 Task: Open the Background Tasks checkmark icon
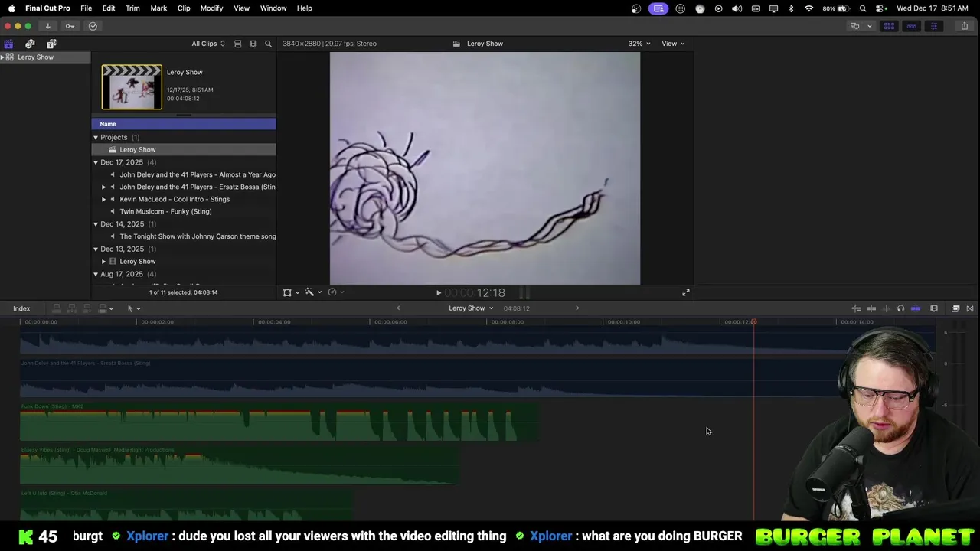tap(93, 26)
